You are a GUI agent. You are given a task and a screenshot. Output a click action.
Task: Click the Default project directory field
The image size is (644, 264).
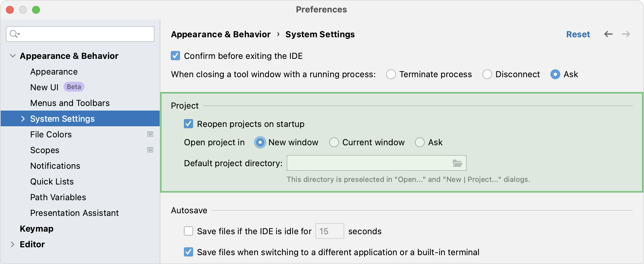click(x=376, y=163)
